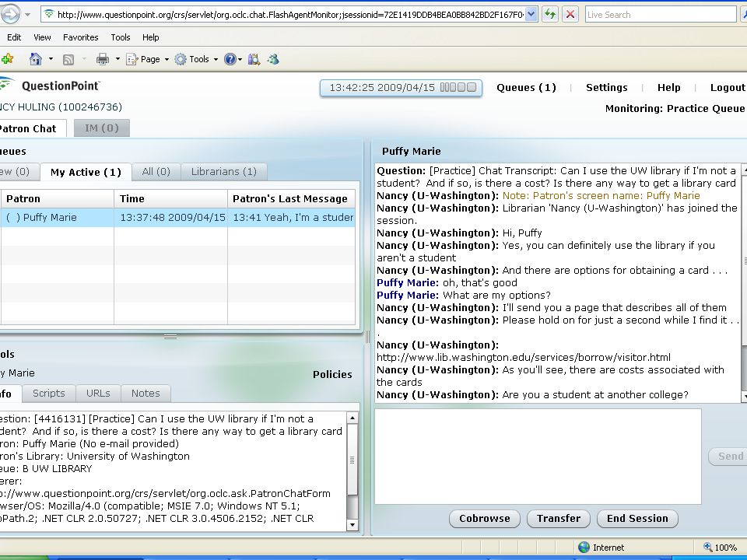Switch to the URLs tab
The width and height of the screenshot is (747, 560).
(x=98, y=394)
